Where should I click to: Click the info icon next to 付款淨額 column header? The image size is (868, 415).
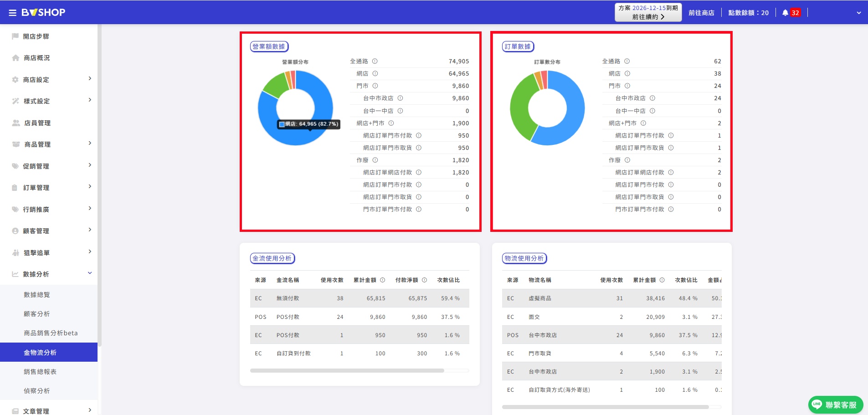tap(424, 280)
